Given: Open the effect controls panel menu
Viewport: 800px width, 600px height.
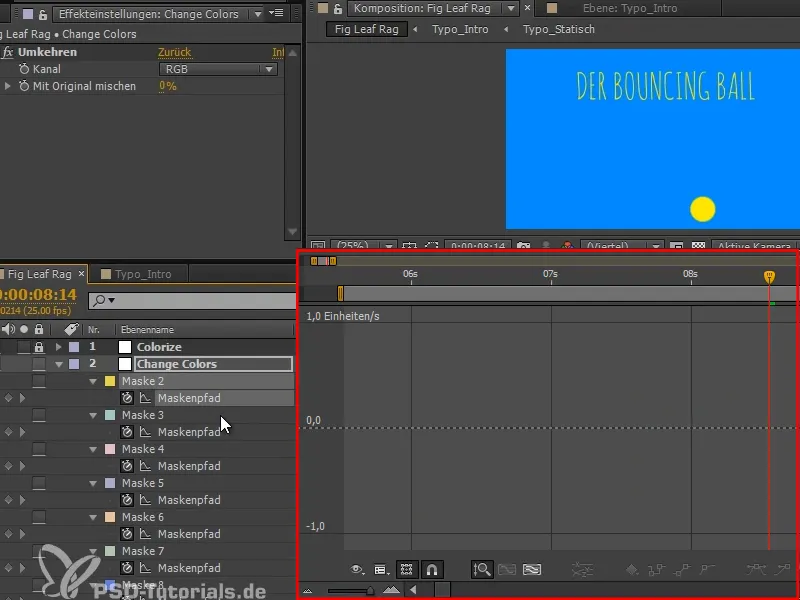Looking at the screenshot, I should [277, 13].
